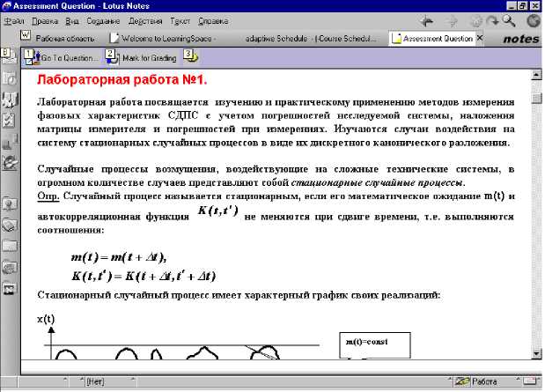Screen dimensions: 545x392
Task: Click the Search magnifier icon
Action: pyautogui.click(x=509, y=21)
